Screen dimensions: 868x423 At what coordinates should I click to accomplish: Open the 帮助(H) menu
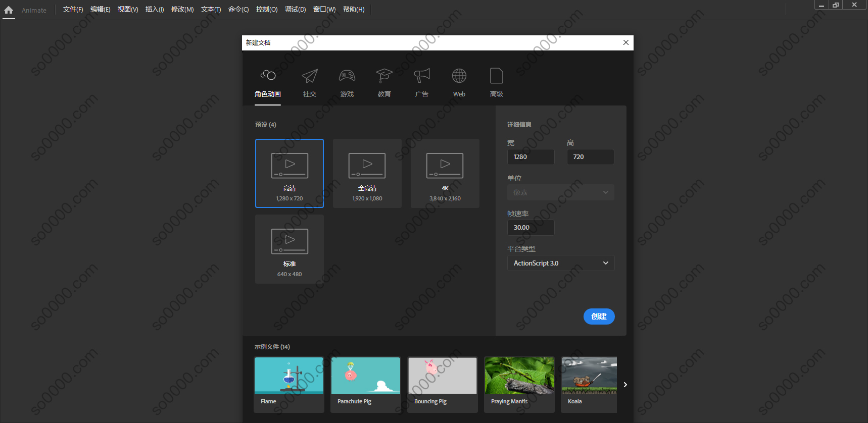pos(354,10)
